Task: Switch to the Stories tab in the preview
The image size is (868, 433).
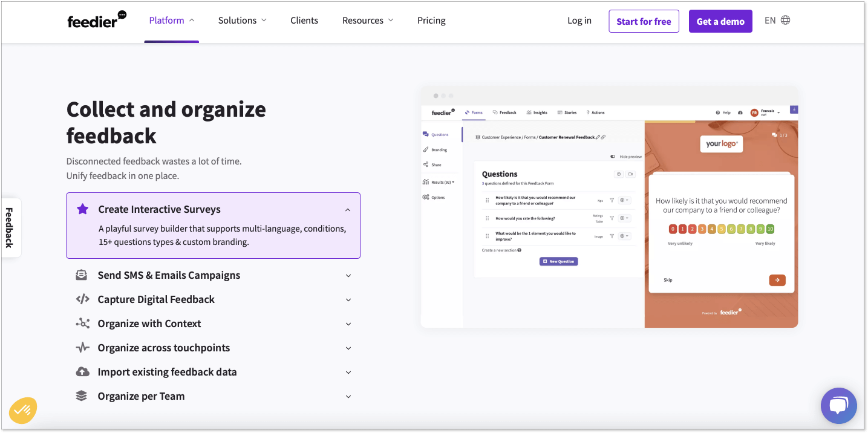Action: (x=567, y=112)
